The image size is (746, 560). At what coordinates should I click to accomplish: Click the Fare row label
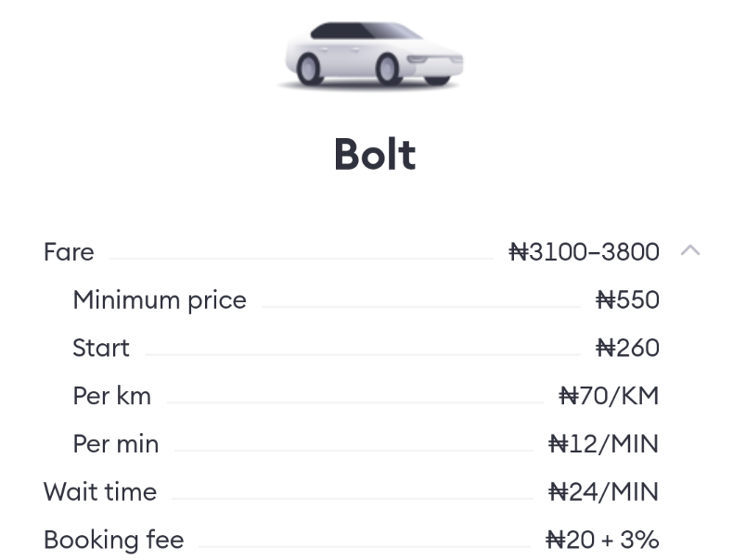pyautogui.click(x=69, y=251)
